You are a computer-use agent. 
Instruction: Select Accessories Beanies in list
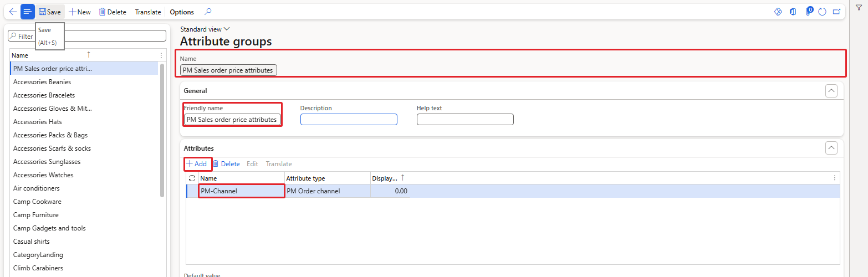point(84,82)
